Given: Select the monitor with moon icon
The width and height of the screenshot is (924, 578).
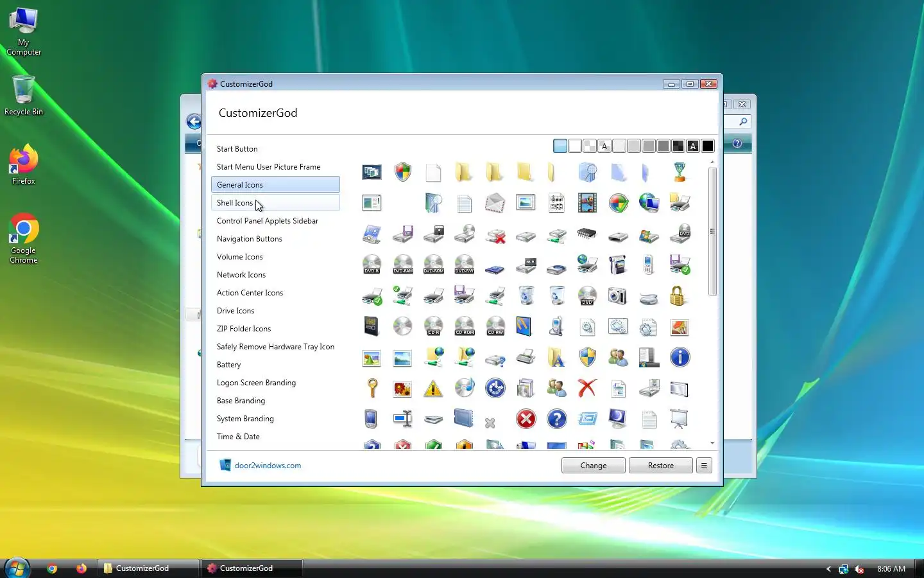Looking at the screenshot, I should (618, 419).
